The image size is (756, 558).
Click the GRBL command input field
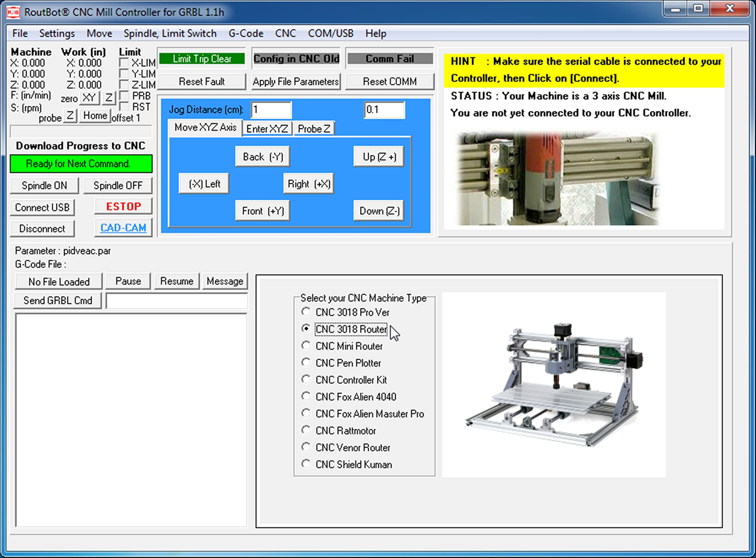pyautogui.click(x=177, y=301)
